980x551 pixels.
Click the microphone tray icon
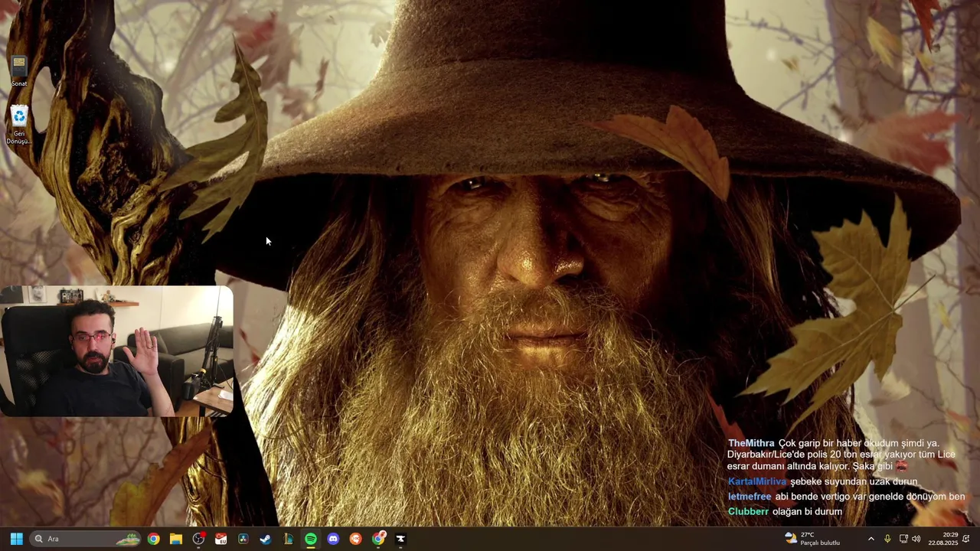887,539
